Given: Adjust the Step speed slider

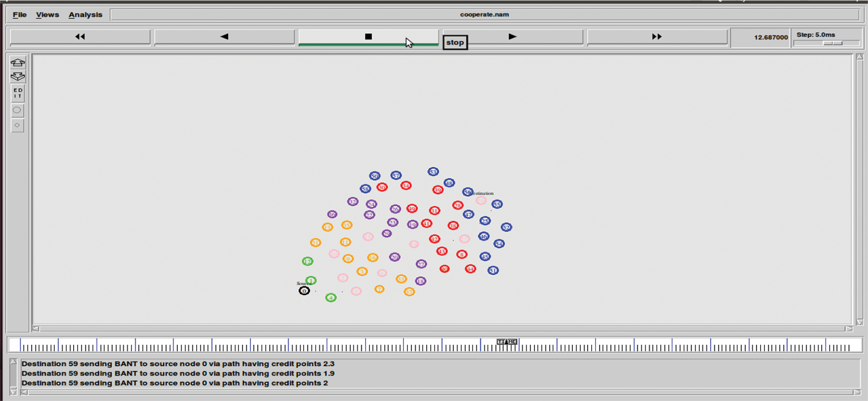Looking at the screenshot, I should point(833,43).
